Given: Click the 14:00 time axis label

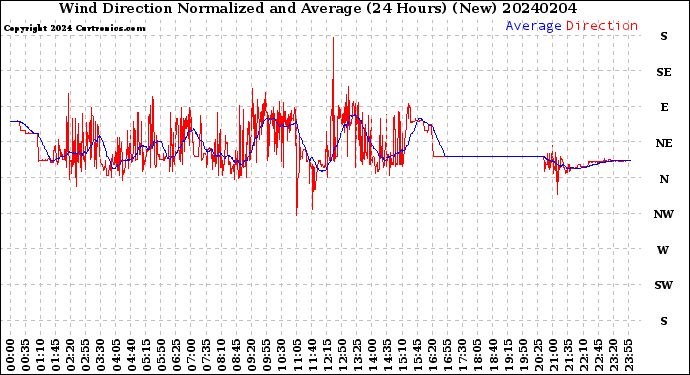Looking at the screenshot, I should 371,355.
